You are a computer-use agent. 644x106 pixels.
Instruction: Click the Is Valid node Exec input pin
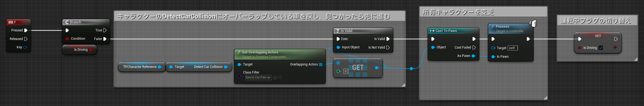[x=338, y=39]
